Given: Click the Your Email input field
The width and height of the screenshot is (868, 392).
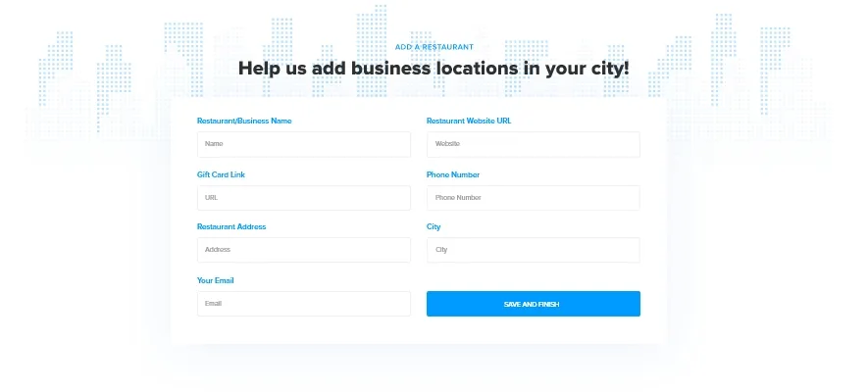Looking at the screenshot, I should tap(304, 304).
